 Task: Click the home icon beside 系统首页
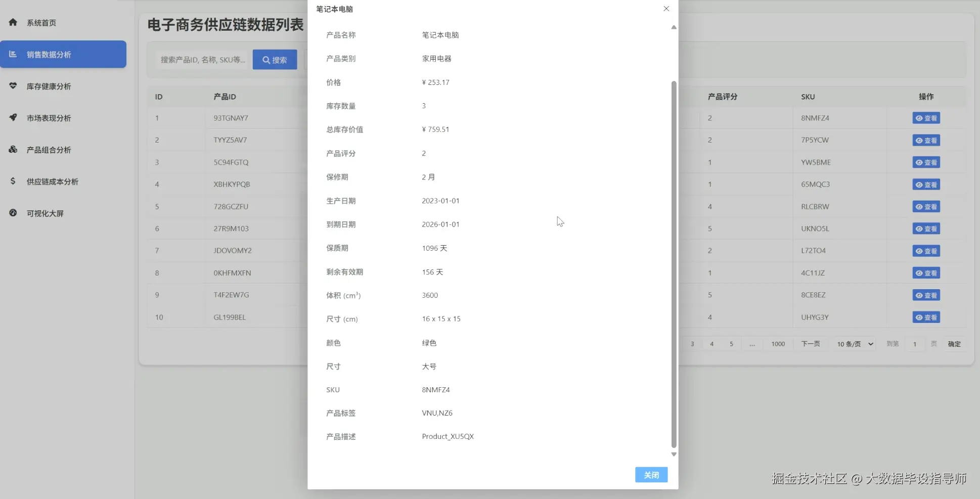click(x=13, y=22)
